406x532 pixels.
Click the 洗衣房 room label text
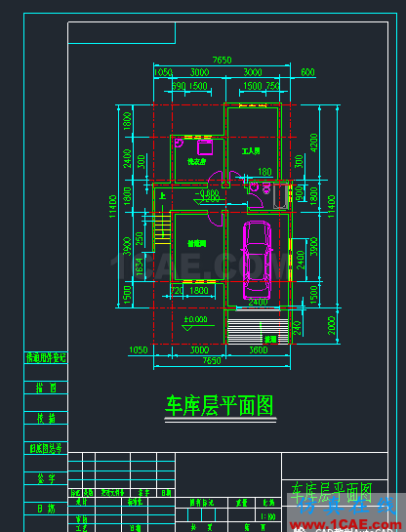pyautogui.click(x=197, y=161)
